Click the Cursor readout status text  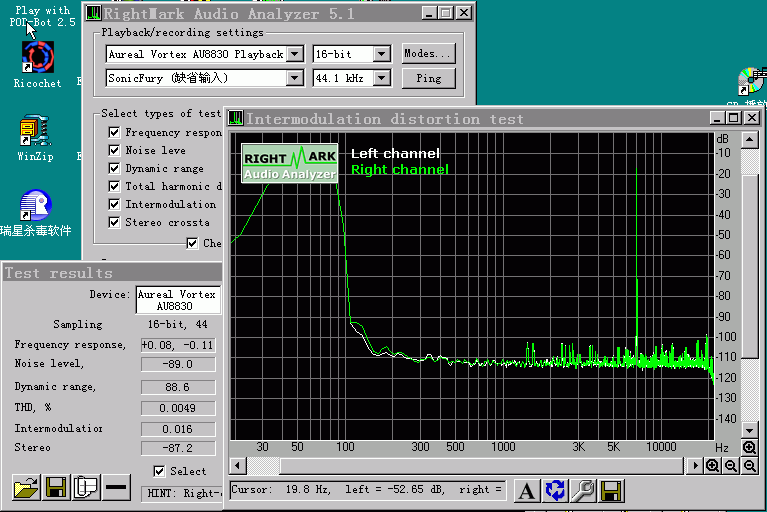click(x=367, y=490)
